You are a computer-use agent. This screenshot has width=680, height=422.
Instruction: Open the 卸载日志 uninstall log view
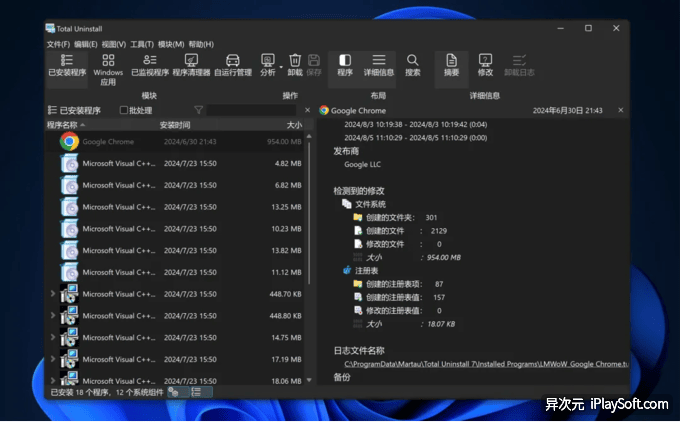pyautogui.click(x=519, y=66)
